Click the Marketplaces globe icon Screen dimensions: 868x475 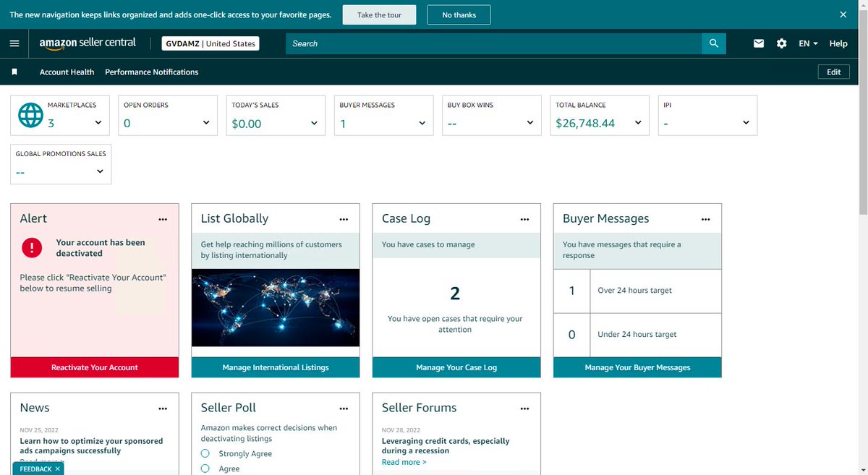(x=30, y=115)
